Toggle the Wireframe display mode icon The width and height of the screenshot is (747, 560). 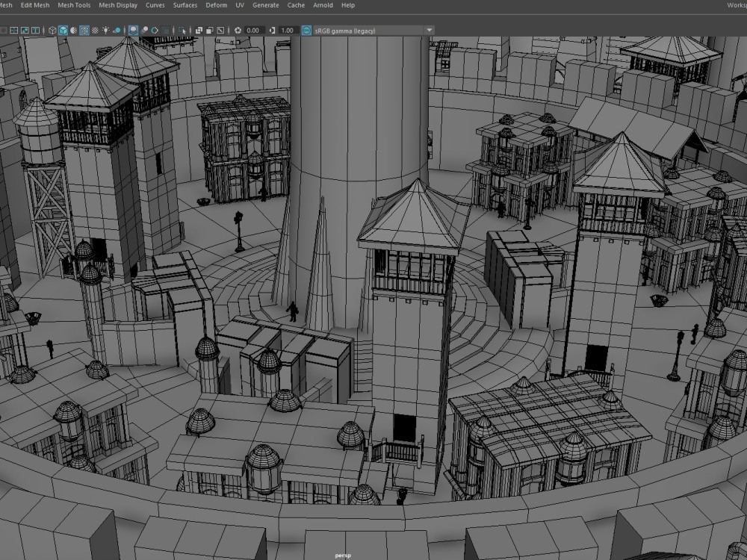coord(52,31)
